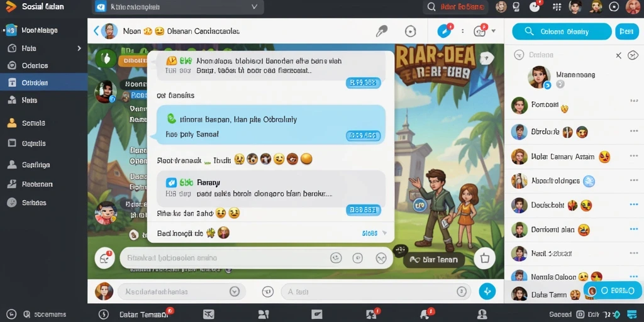Select the highlighted Otbrdan sidebar item
Screen dimensions: 644x322
pyautogui.click(x=43, y=82)
